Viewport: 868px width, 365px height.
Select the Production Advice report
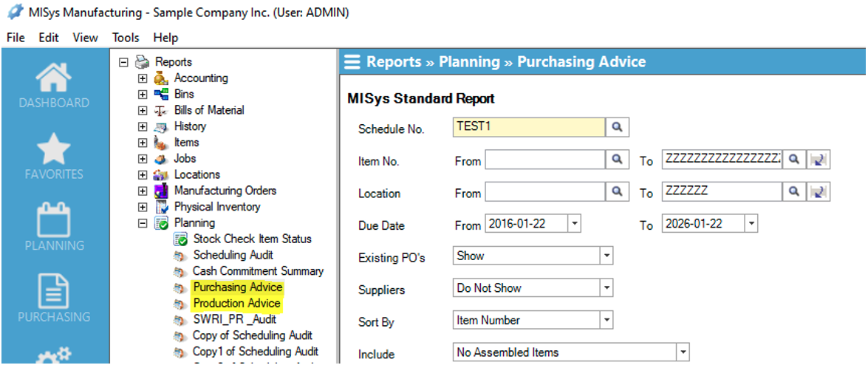click(x=236, y=304)
